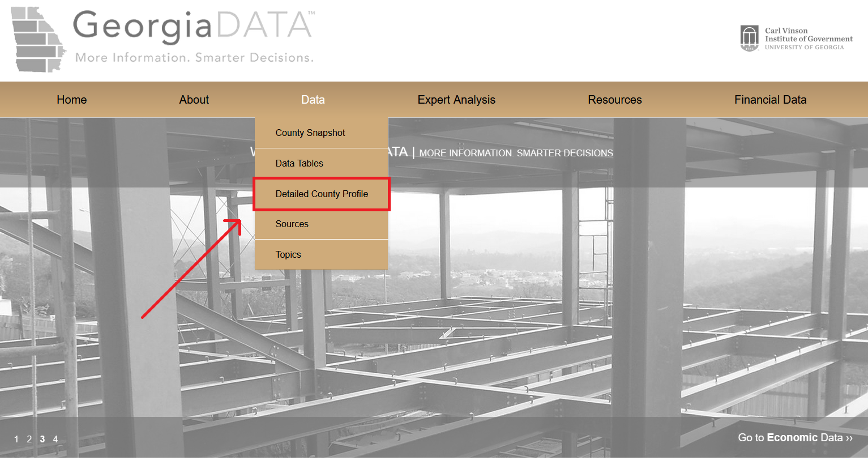Select Data Tables from the dropdown

[321, 163]
